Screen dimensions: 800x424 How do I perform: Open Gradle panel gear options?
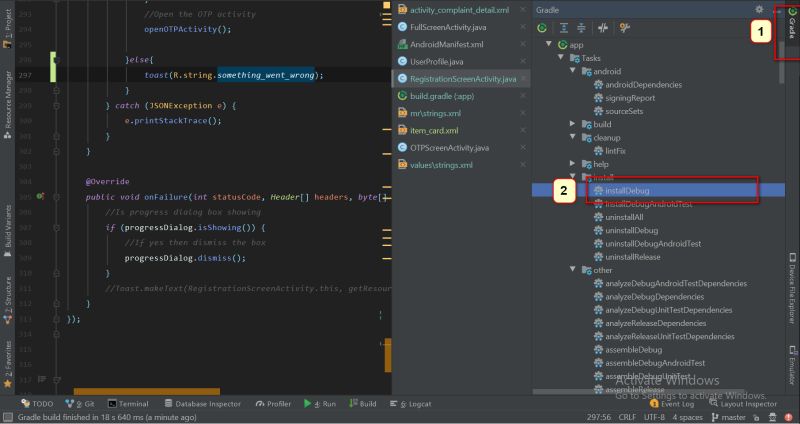759,9
